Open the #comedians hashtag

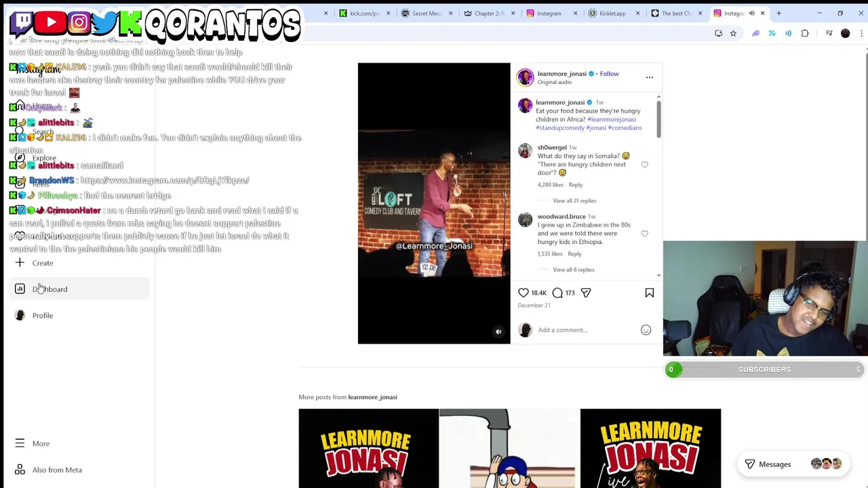click(x=625, y=127)
